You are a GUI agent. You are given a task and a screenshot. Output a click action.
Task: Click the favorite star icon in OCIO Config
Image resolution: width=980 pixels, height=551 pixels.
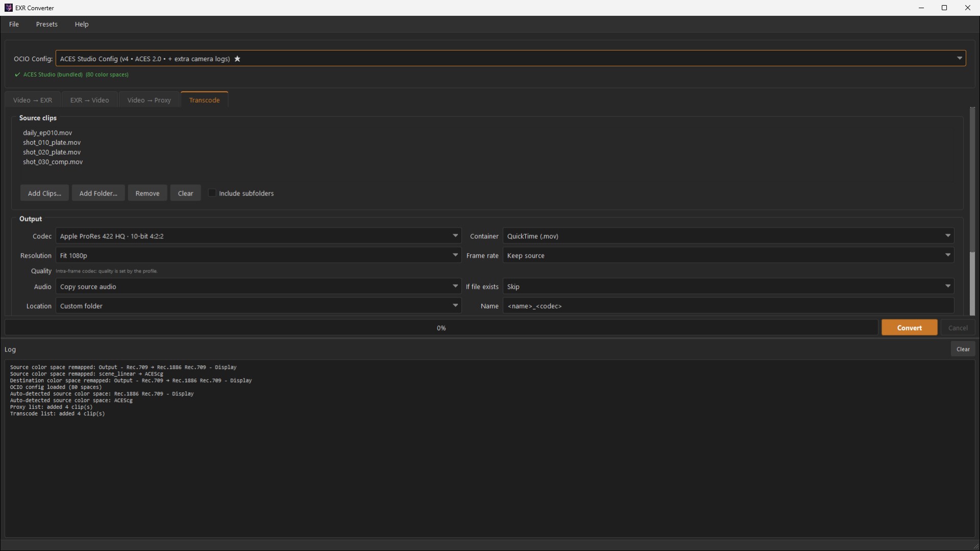[x=237, y=59]
